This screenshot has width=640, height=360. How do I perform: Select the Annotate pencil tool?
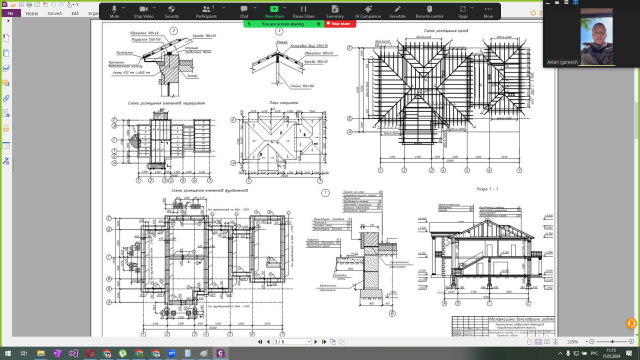pyautogui.click(x=397, y=11)
